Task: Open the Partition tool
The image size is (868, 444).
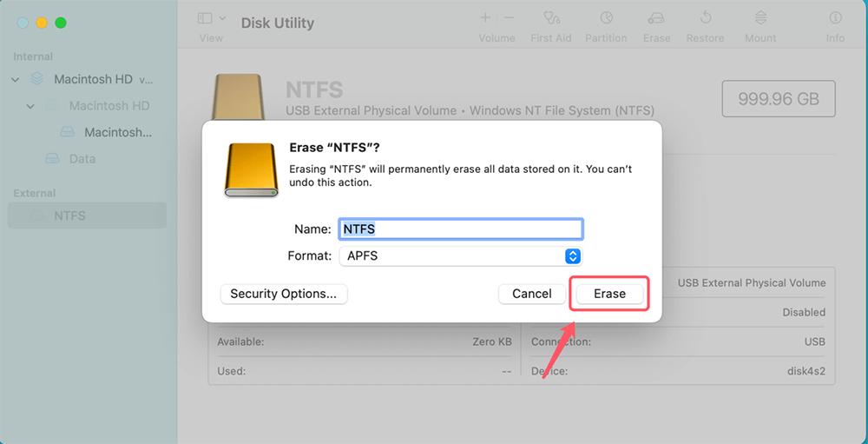Action: tap(606, 18)
